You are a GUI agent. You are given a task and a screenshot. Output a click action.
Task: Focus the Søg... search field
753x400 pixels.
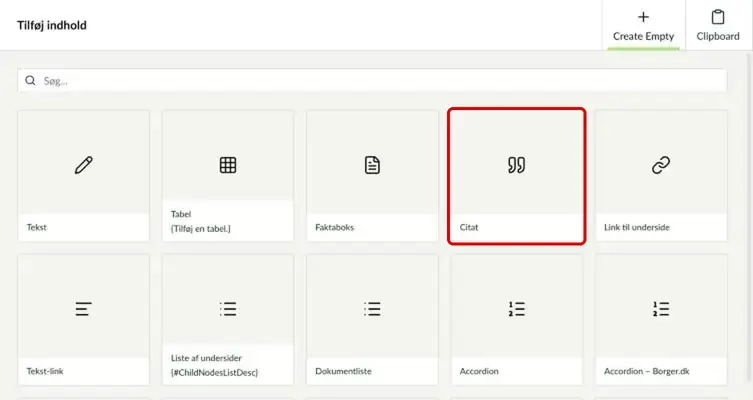[372, 81]
